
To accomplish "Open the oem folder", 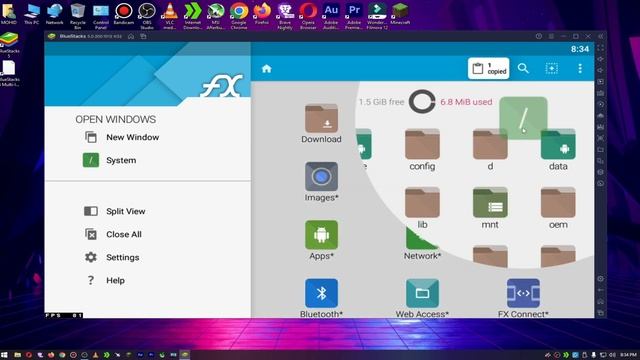I will [558, 208].
